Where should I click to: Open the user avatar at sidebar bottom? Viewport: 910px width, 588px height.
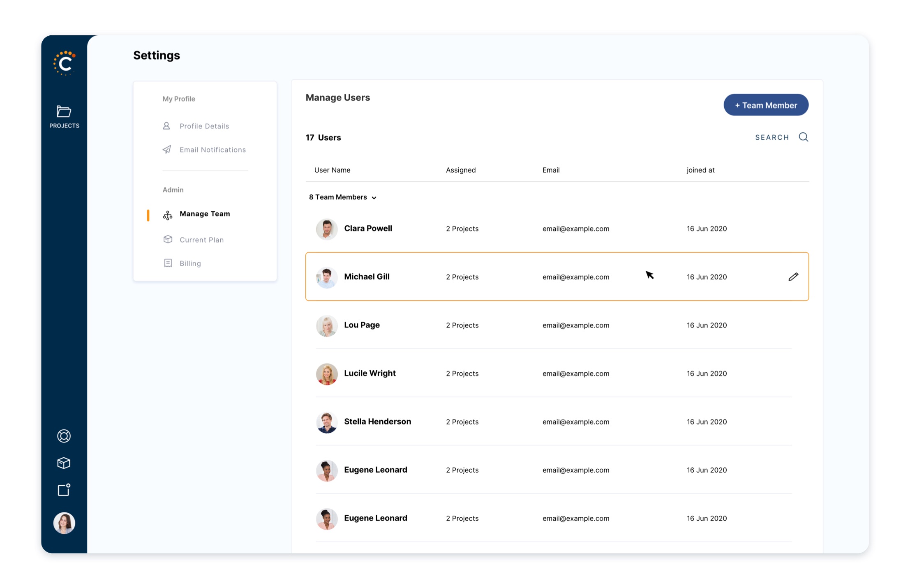[x=64, y=523]
